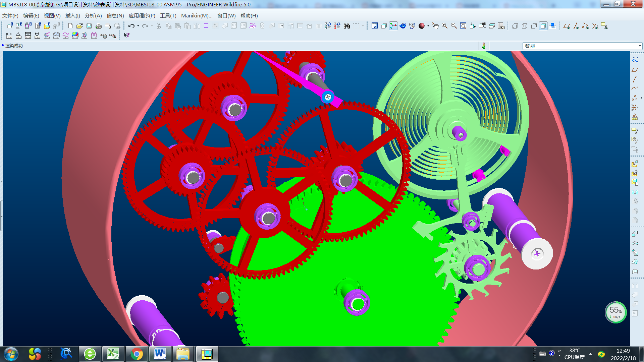644x362 pixels.
Task: Click the What's This context help cursor
Action: (x=126, y=35)
